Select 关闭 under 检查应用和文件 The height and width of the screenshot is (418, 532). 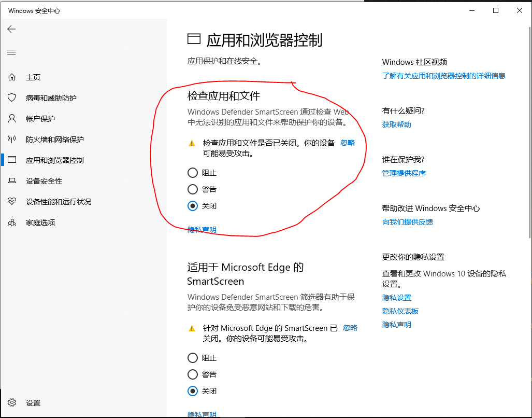pyautogui.click(x=193, y=206)
